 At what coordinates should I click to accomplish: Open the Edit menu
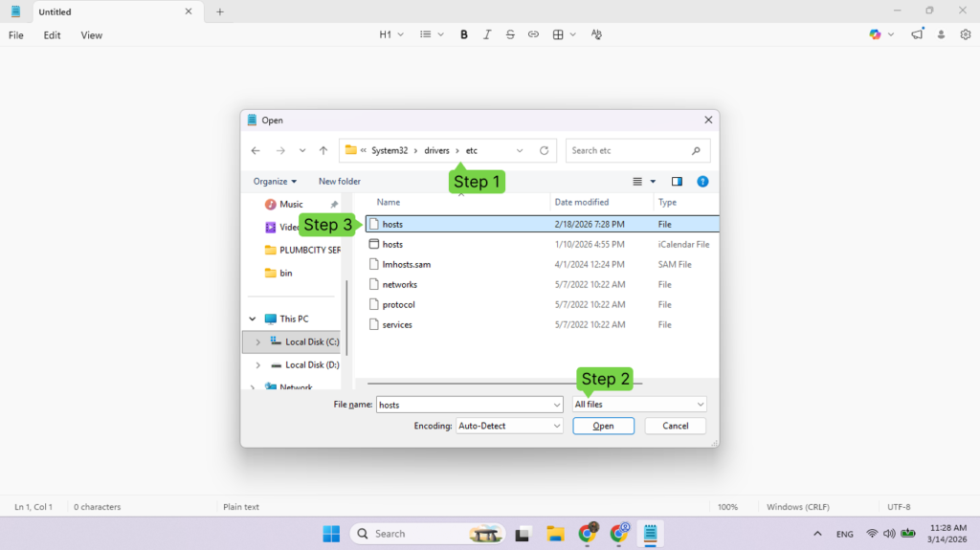[52, 35]
